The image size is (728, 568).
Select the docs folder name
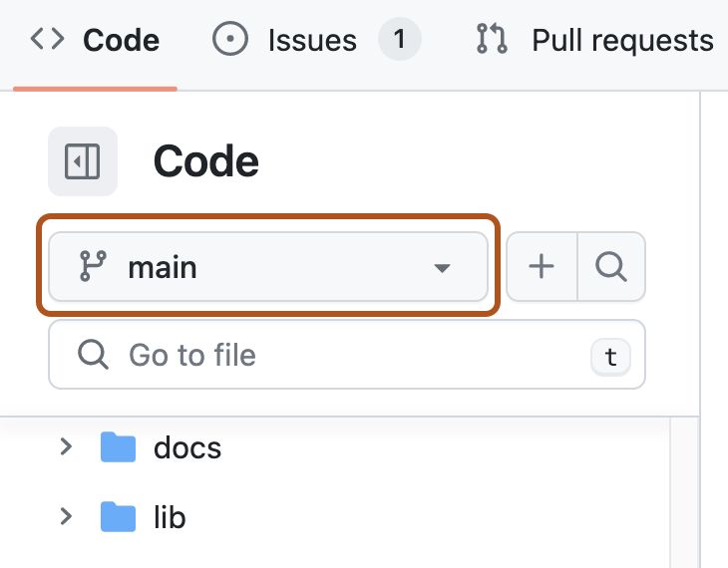[x=187, y=448]
